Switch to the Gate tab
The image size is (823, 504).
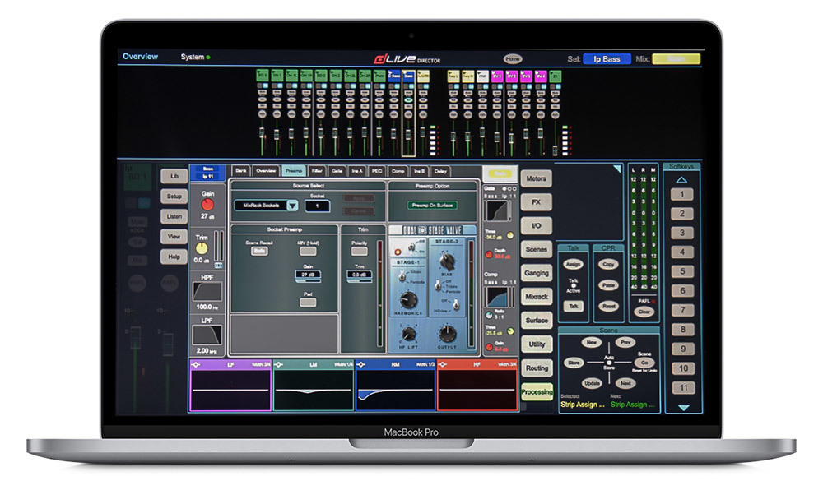(337, 171)
